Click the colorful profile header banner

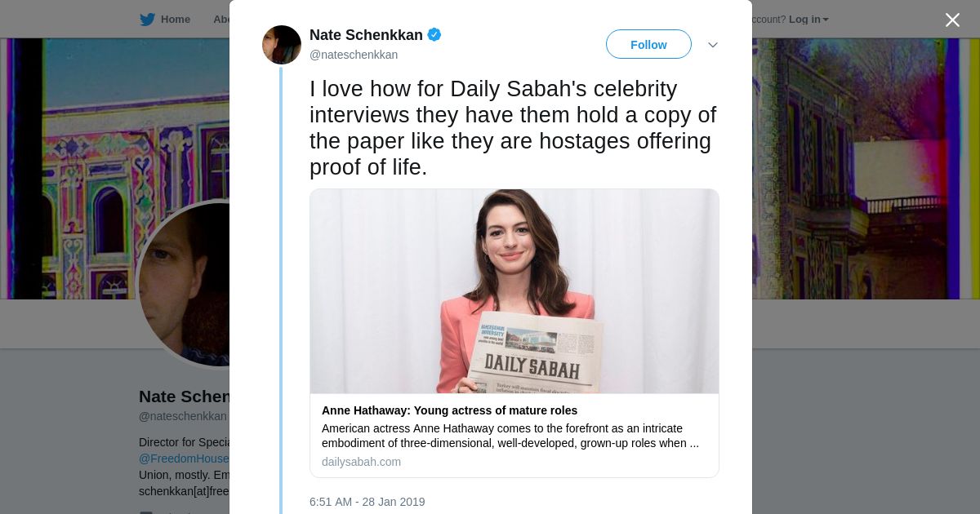tap(866, 163)
